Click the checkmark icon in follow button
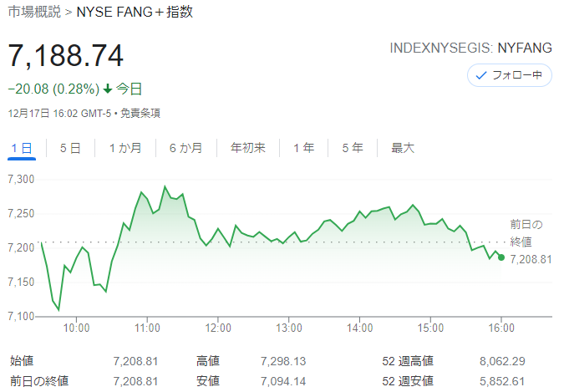Image resolution: width=564 pixels, height=392 pixels. click(x=481, y=75)
